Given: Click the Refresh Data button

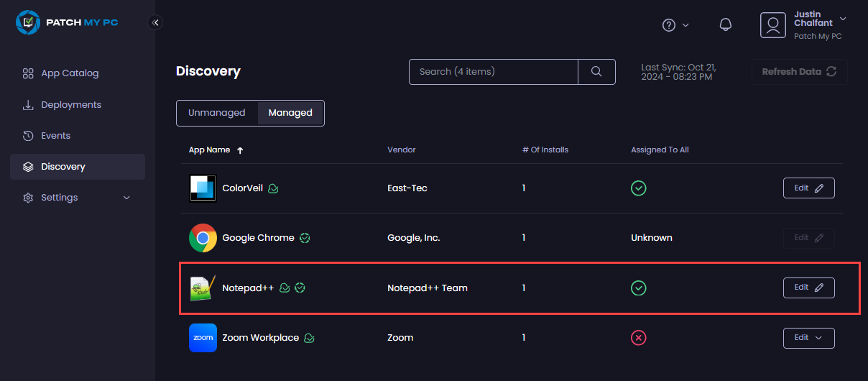Looking at the screenshot, I should (800, 72).
